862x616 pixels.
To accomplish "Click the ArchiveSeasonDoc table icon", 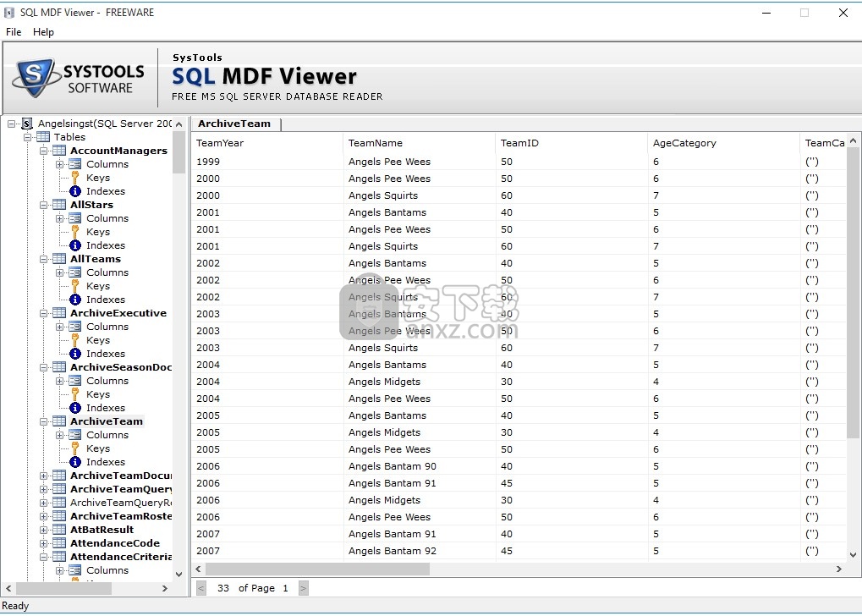I will [59, 367].
